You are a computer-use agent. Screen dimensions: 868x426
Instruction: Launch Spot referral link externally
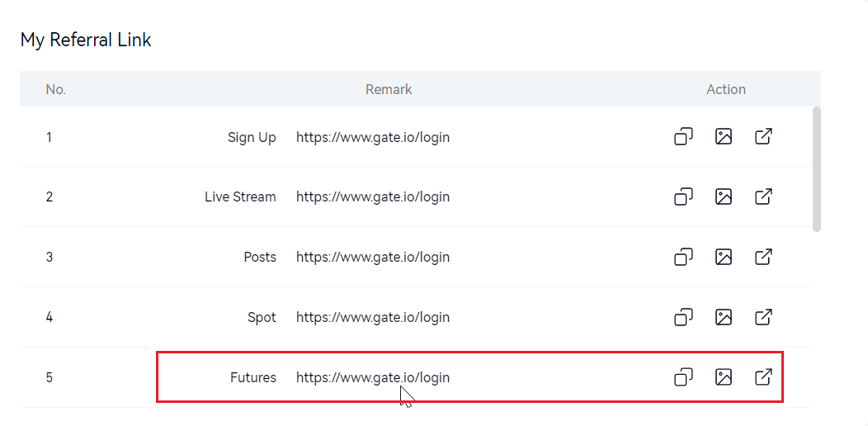764,317
